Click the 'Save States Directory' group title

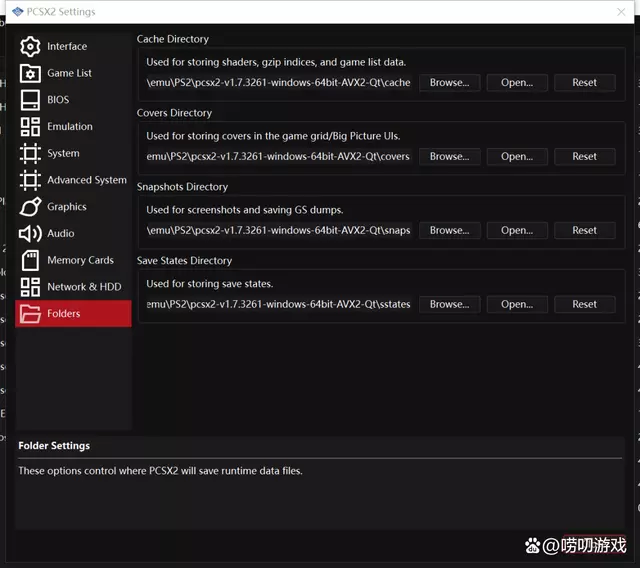coord(184,261)
